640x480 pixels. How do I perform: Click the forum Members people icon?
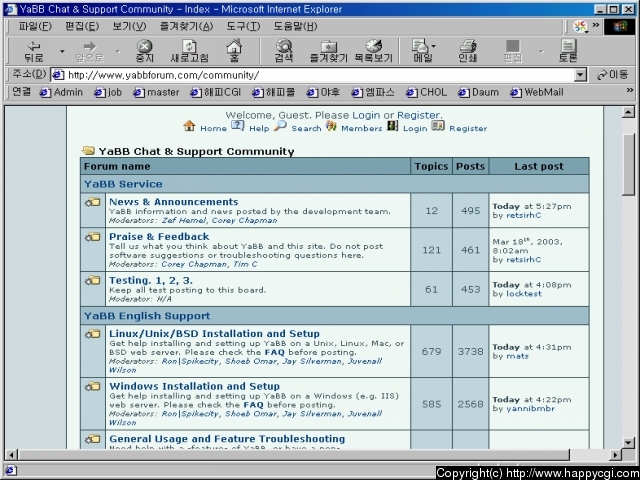[331, 126]
